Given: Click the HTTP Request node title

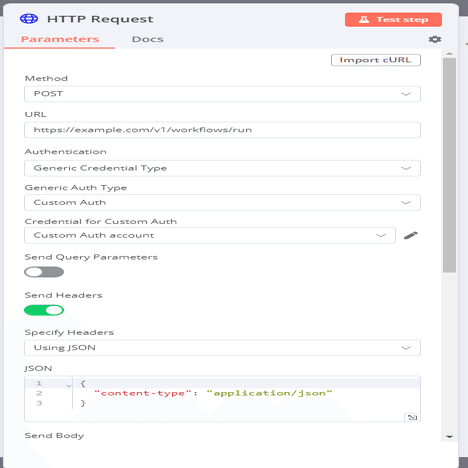Looking at the screenshot, I should click(x=100, y=19).
